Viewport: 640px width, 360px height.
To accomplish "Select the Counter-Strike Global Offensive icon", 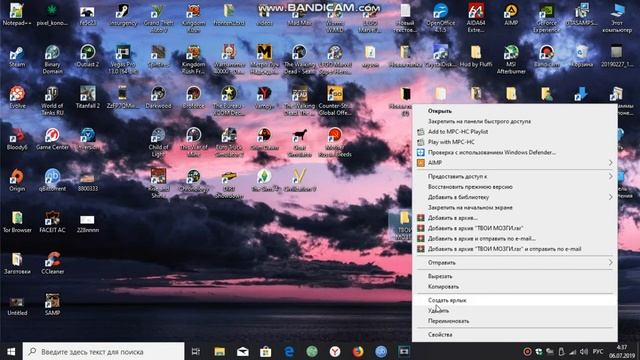I will click(x=335, y=101).
